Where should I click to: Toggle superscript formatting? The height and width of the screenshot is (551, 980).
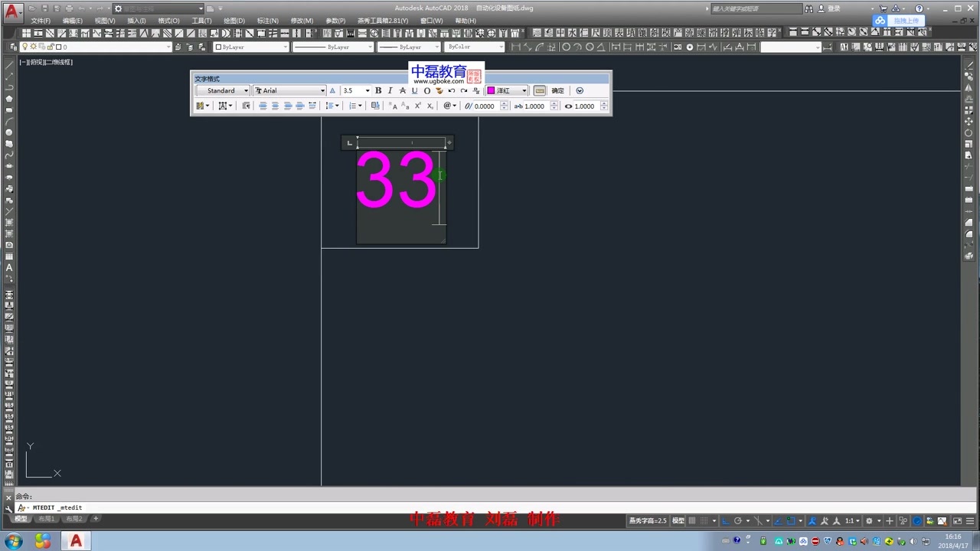[x=418, y=106]
